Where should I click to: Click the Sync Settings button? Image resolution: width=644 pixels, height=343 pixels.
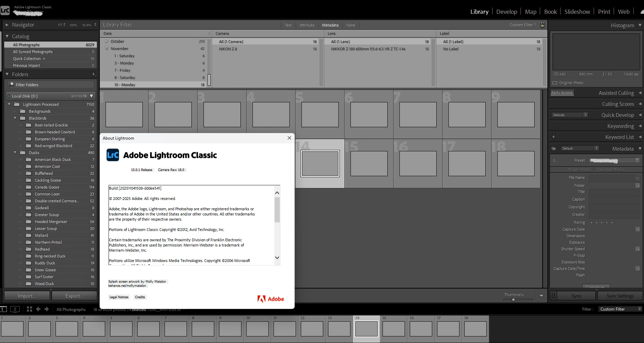[620, 296]
